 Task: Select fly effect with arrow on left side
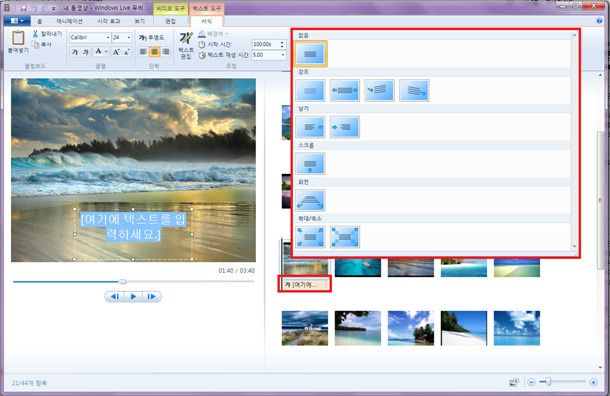pos(345,127)
